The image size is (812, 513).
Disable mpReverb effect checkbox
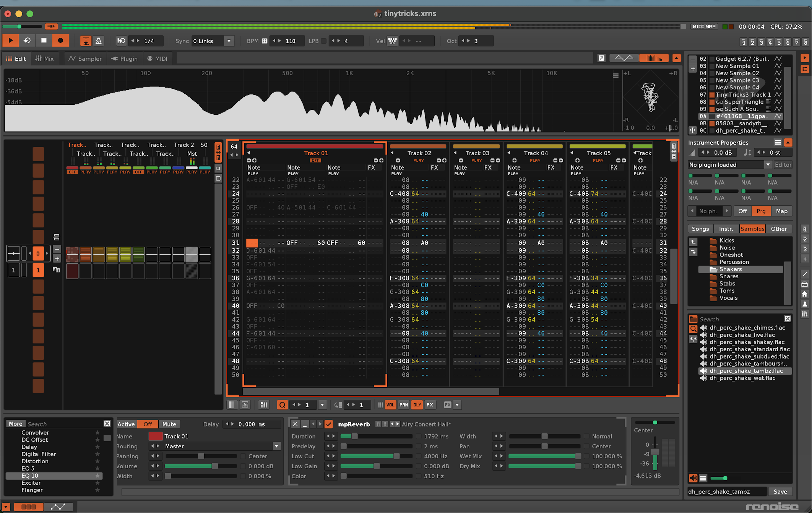click(329, 424)
